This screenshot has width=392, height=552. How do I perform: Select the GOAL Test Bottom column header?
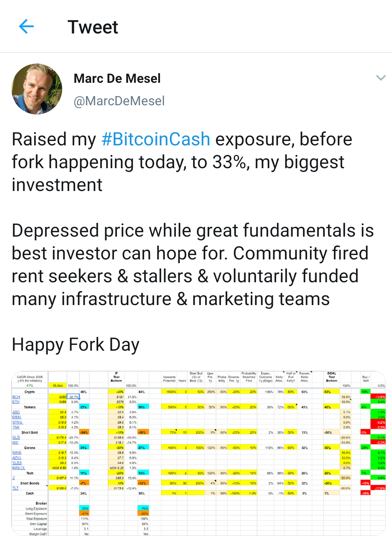(332, 377)
